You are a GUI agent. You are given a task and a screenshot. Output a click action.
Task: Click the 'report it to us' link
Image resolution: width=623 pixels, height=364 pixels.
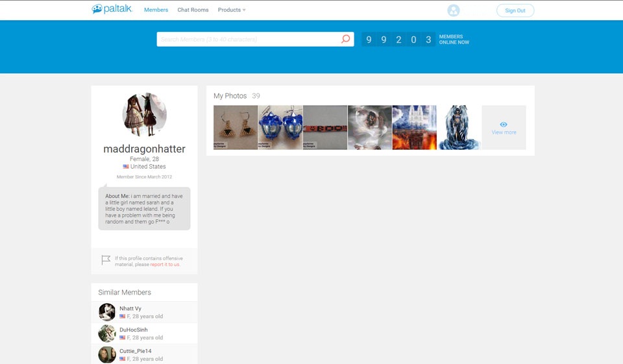(x=165, y=265)
